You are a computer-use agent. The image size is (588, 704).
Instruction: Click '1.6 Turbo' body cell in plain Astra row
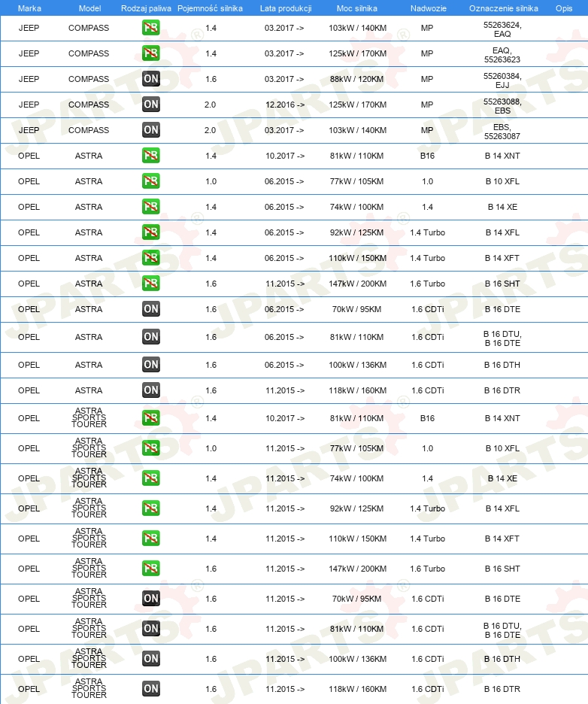pyautogui.click(x=427, y=284)
